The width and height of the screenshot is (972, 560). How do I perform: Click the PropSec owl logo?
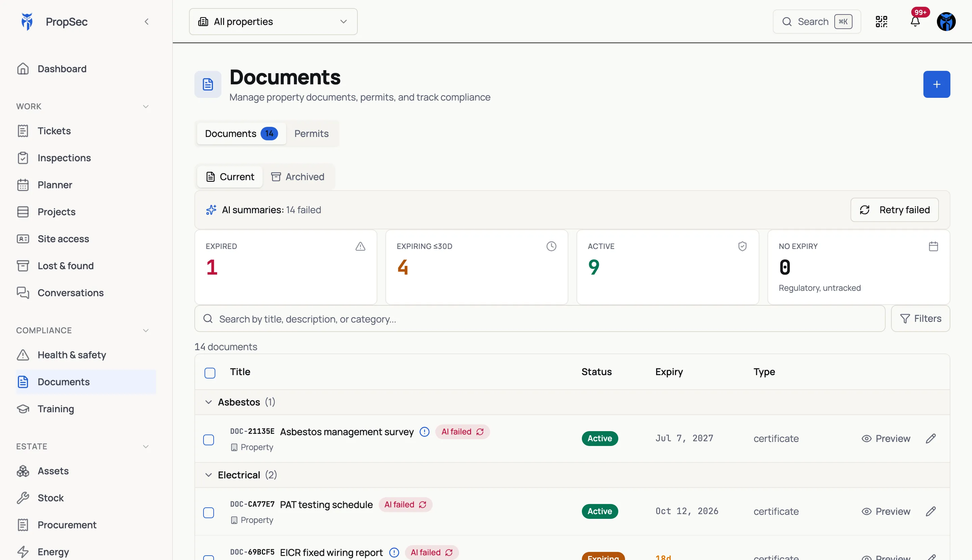pyautogui.click(x=27, y=22)
